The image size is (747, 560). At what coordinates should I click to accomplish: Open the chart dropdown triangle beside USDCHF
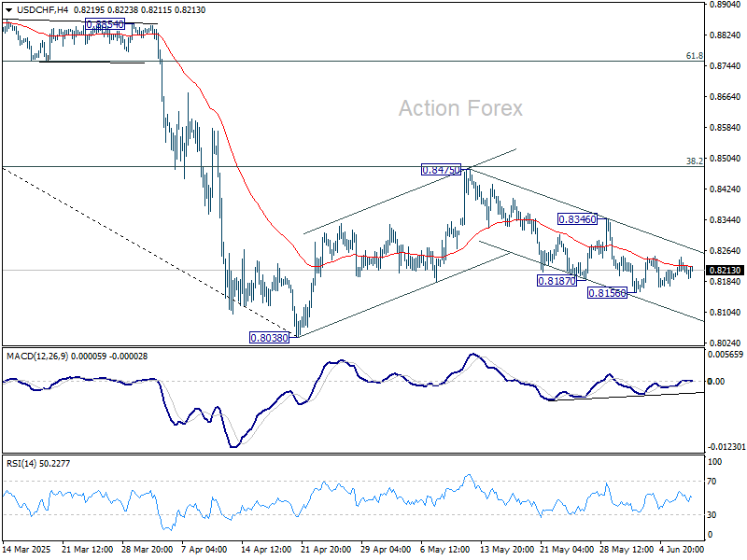click(x=8, y=10)
